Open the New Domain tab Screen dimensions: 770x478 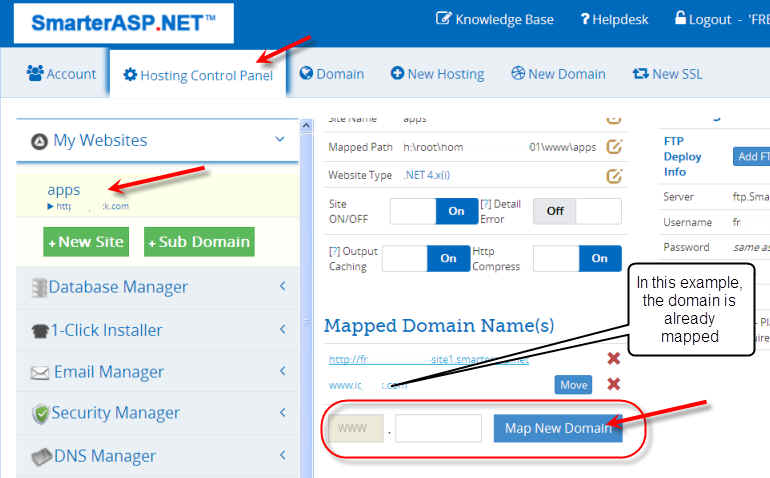tap(558, 74)
